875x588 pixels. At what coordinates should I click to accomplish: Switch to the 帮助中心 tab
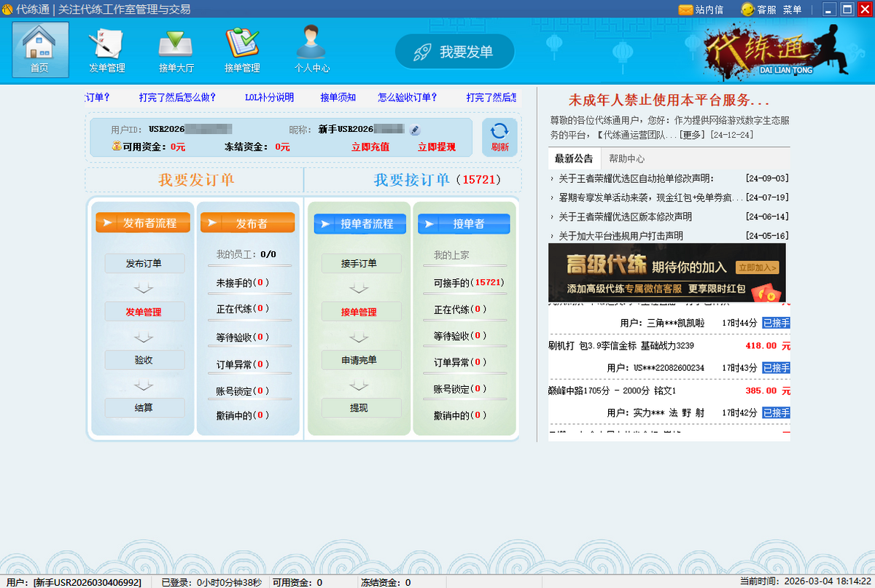coord(626,158)
